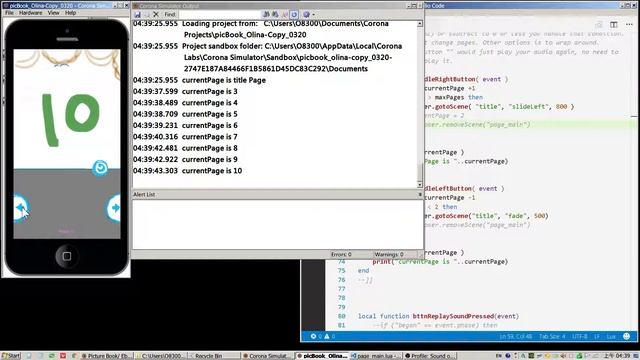640x360 pixels.
Task: Click the EN language indicator in system tray
Action: pyautogui.click(x=498, y=356)
